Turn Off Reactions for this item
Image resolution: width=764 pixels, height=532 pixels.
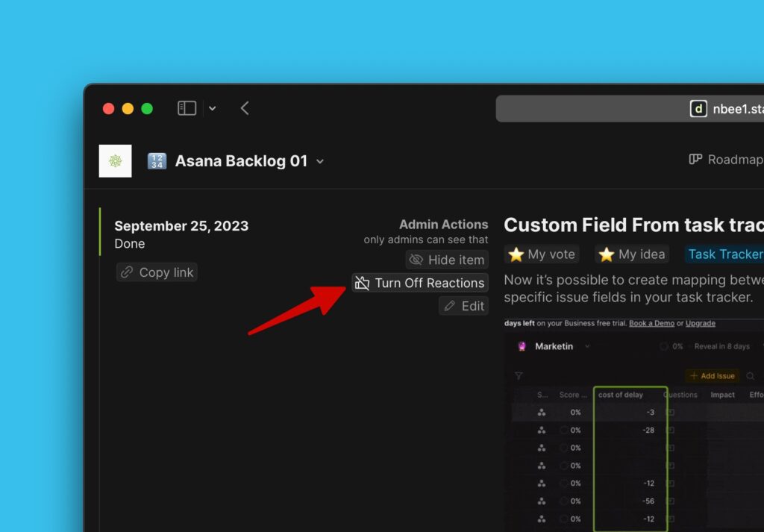(420, 283)
